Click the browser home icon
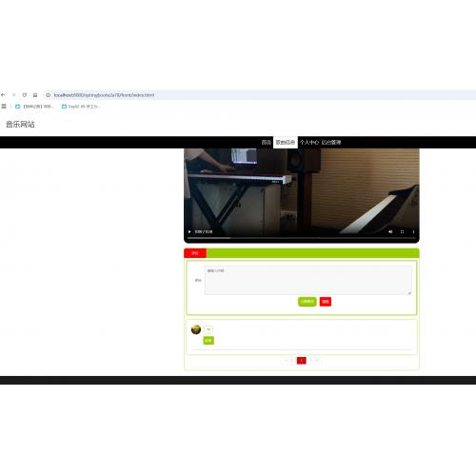 [x=35, y=95]
